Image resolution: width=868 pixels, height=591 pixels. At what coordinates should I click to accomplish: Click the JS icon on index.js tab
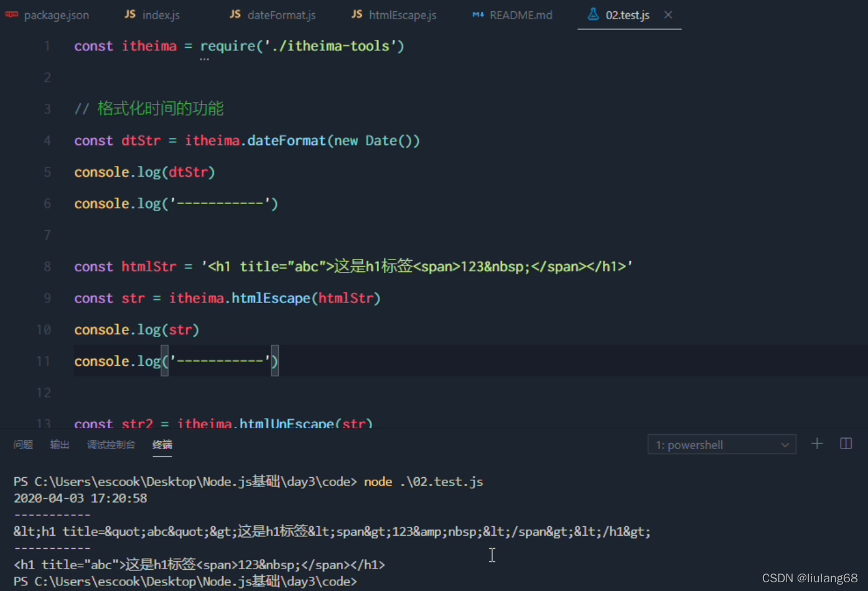[130, 14]
